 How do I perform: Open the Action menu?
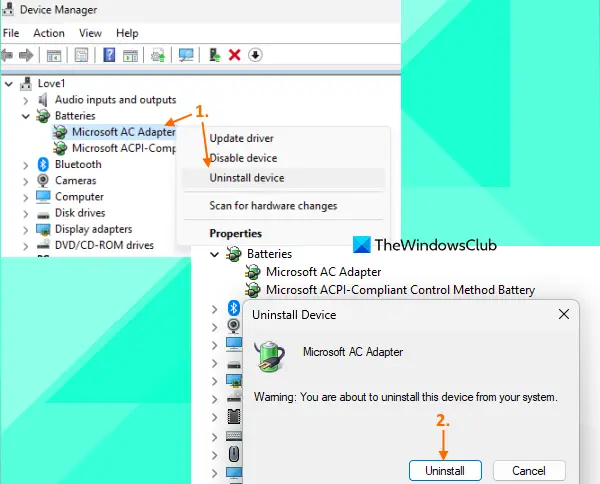point(49,33)
